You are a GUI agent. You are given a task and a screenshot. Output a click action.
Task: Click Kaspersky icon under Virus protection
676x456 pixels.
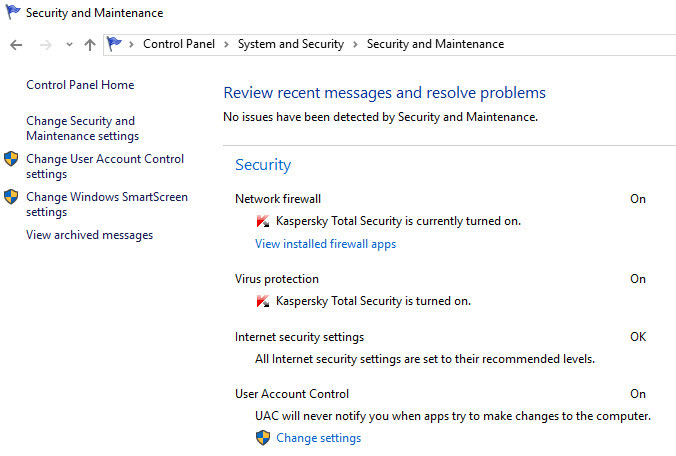pos(263,301)
